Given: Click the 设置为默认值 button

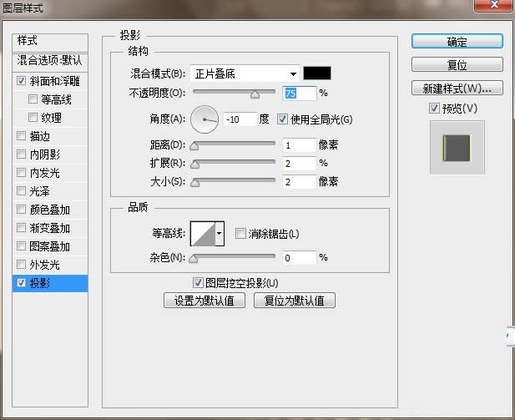Looking at the screenshot, I should pyautogui.click(x=204, y=301).
